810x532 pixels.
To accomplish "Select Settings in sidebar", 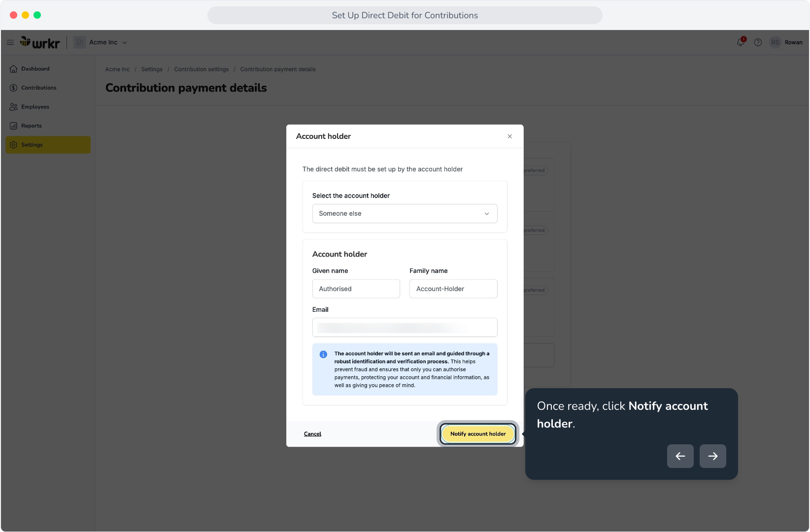I will click(x=48, y=145).
